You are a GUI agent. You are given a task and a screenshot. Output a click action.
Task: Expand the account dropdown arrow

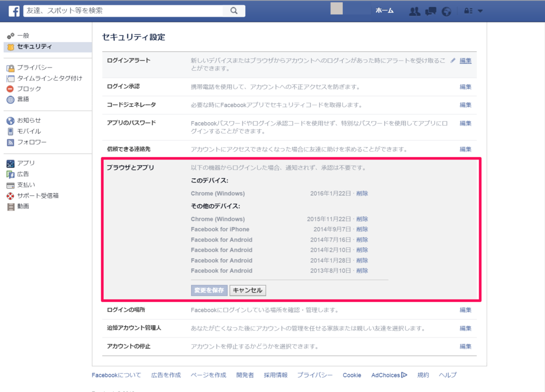(480, 11)
